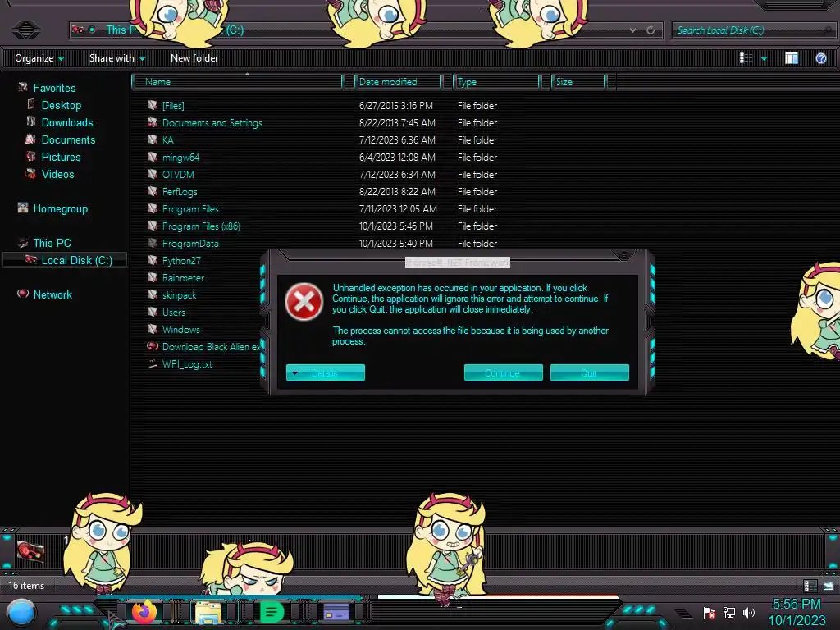Select the Python27 folder
The height and width of the screenshot is (630, 840).
181,260
